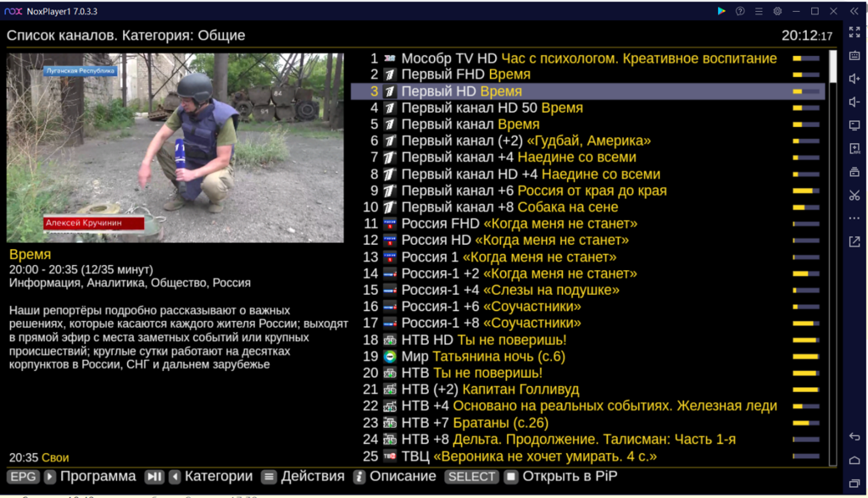This screenshot has width=868, height=498.
Task: Expand the three-dots more tools sidebar item
Action: (x=854, y=218)
